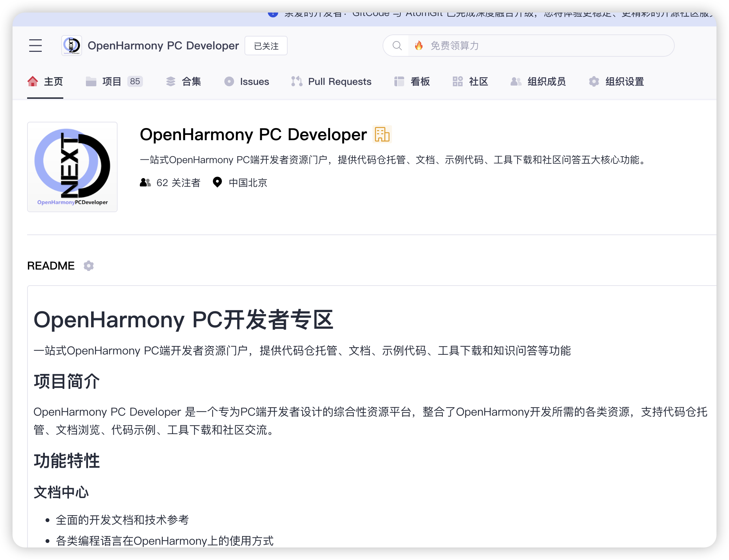
Task: Click the fire icon in search bar
Action: [x=419, y=46]
